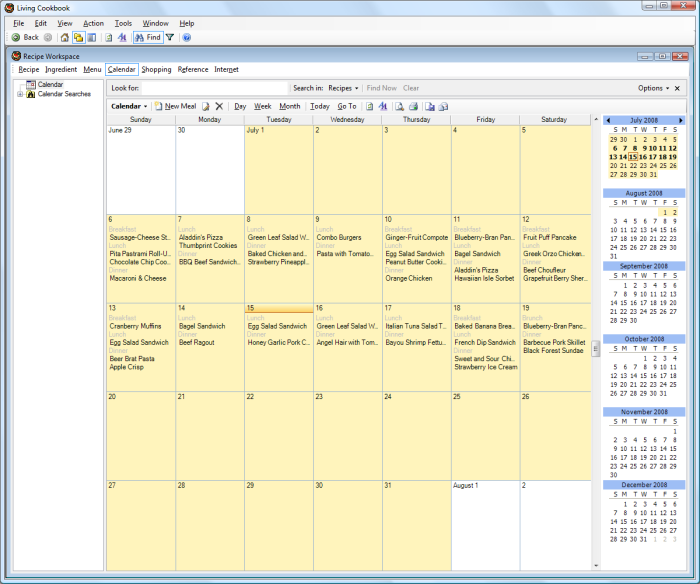This screenshot has height=584, width=700.
Task: Click the calendar scroll up arrow
Action: 596,120
